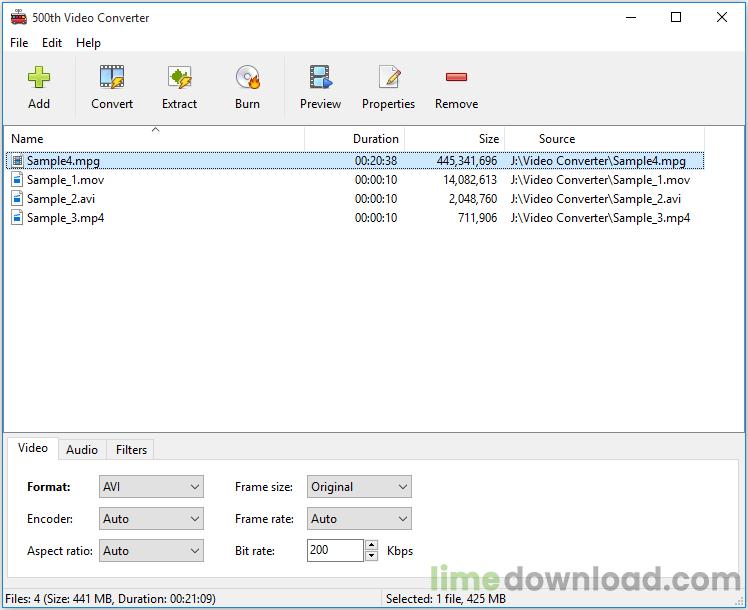The height and width of the screenshot is (610, 748).
Task: Open the Help menu
Action: click(x=88, y=43)
